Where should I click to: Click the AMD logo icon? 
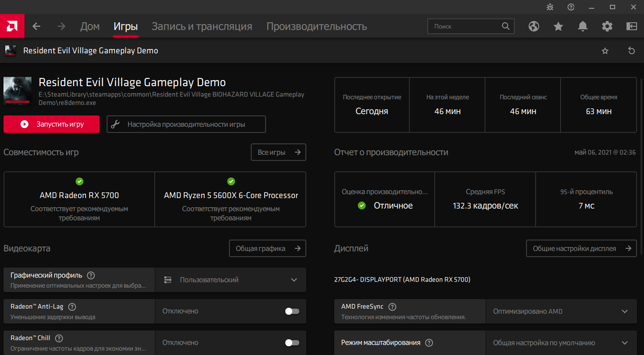12,26
